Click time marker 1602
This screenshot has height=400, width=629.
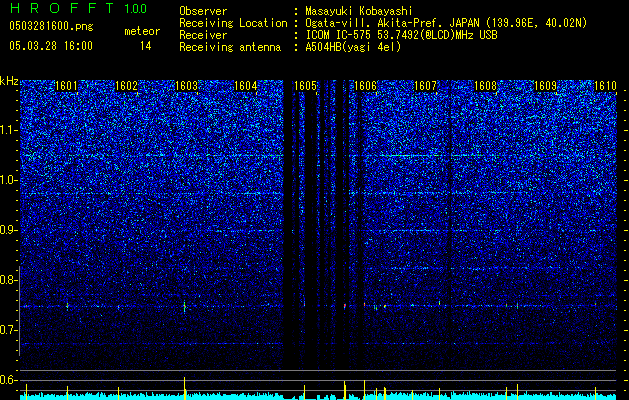click(x=126, y=86)
